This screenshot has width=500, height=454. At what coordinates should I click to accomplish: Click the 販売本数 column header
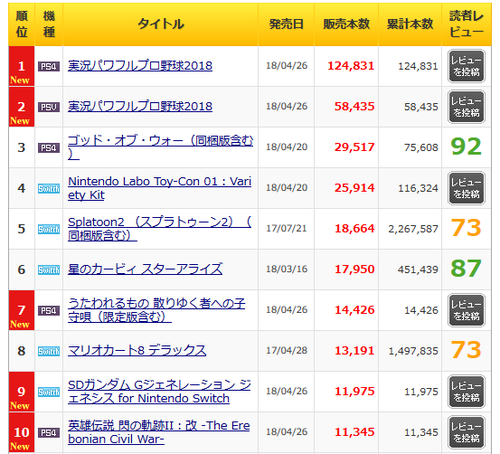(346, 24)
